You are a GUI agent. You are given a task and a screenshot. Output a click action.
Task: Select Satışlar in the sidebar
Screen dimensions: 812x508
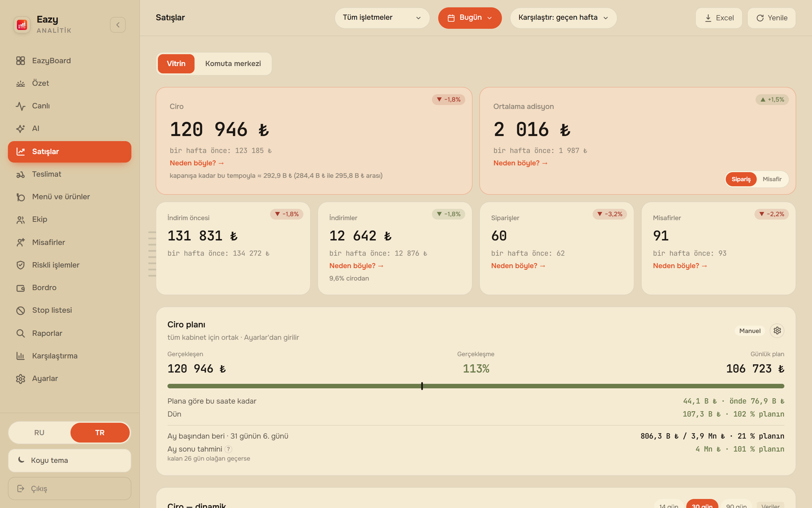tap(69, 152)
